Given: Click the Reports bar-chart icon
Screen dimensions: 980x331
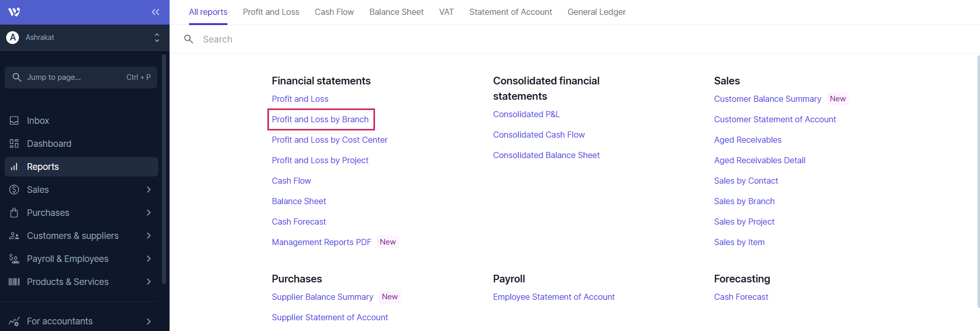Looking at the screenshot, I should point(14,167).
